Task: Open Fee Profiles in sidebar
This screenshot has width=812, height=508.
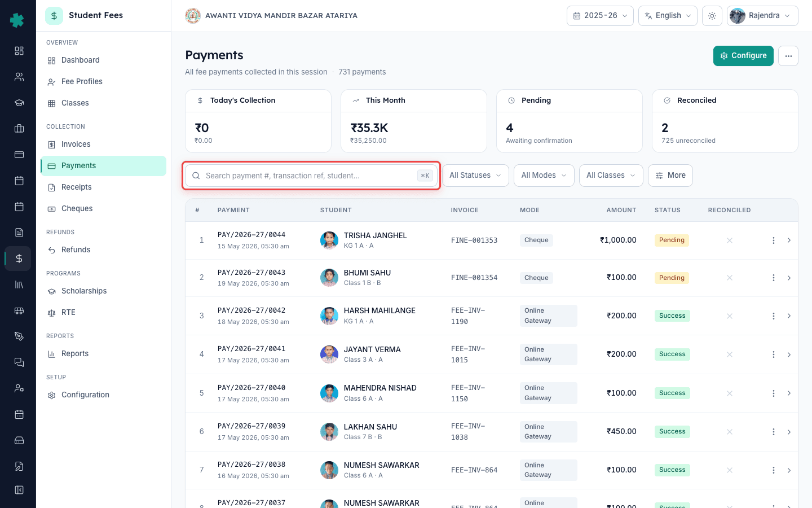Action: pyautogui.click(x=103, y=82)
